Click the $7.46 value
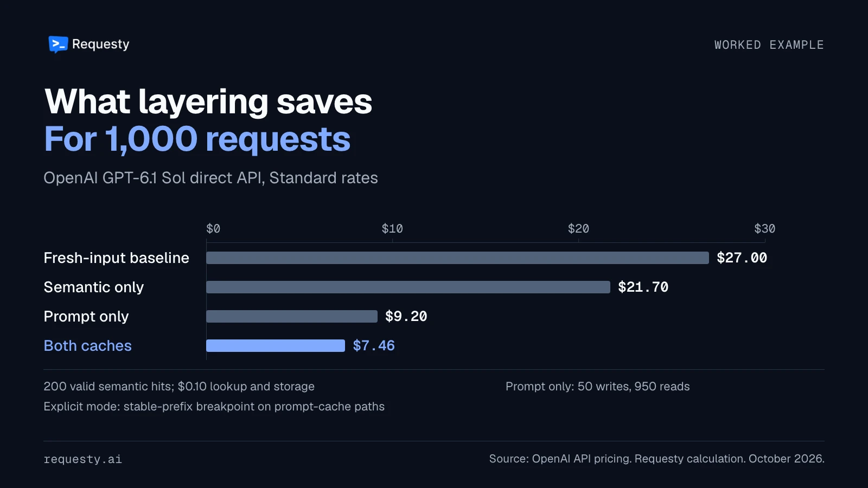Image resolution: width=868 pixels, height=488 pixels. point(374,345)
